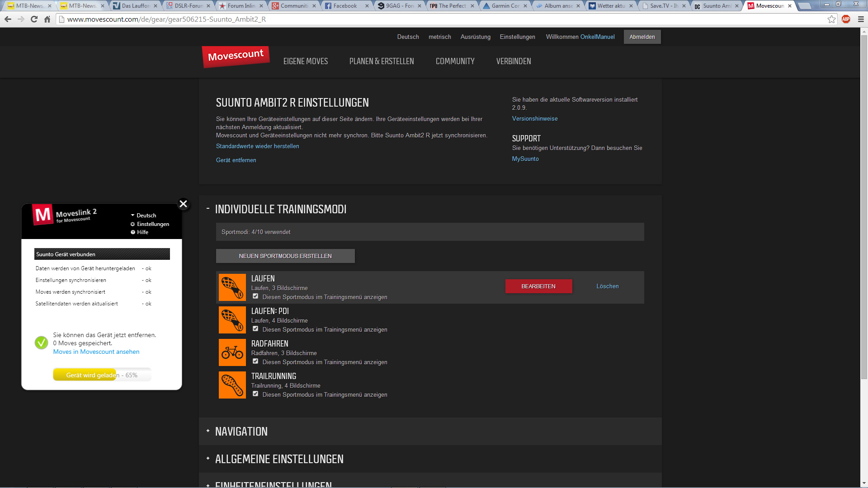868x488 pixels.
Task: Toggle Radfahren show in training menu
Action: [255, 361]
